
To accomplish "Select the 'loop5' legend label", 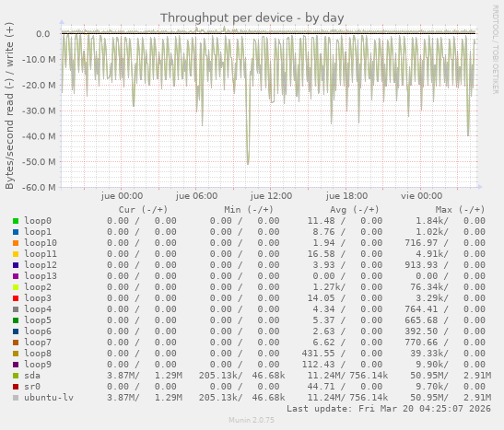I will click(x=38, y=320).
